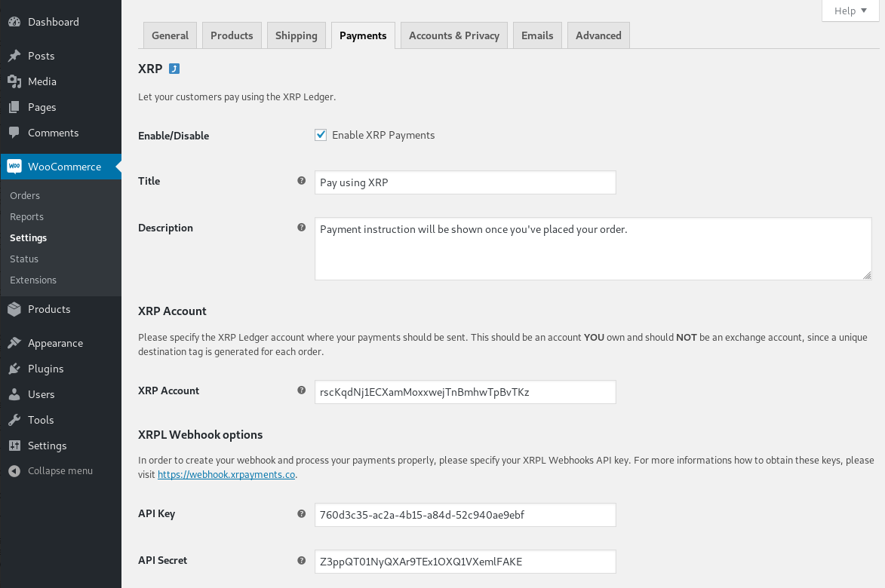Click the Comments speech bubble icon
Image resolution: width=885 pixels, height=588 pixels.
coord(14,133)
